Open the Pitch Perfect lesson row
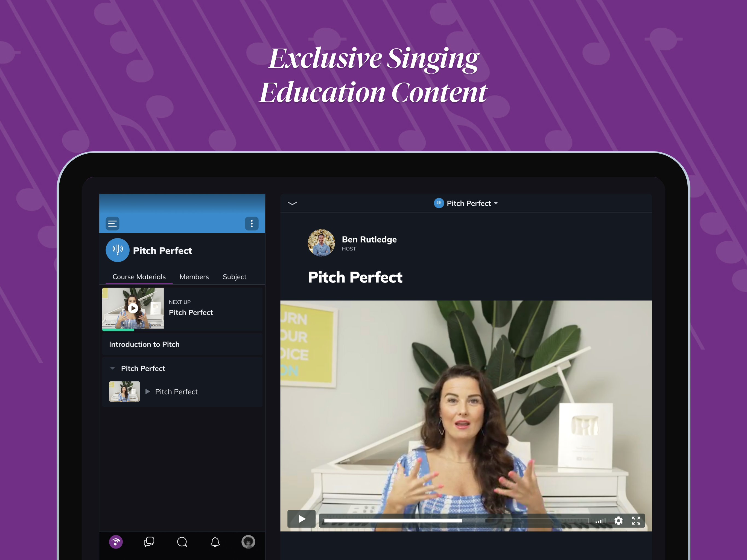 182,392
